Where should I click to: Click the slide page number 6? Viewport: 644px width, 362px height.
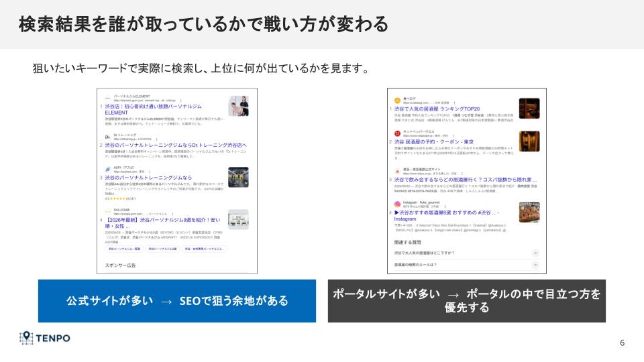[x=623, y=343]
